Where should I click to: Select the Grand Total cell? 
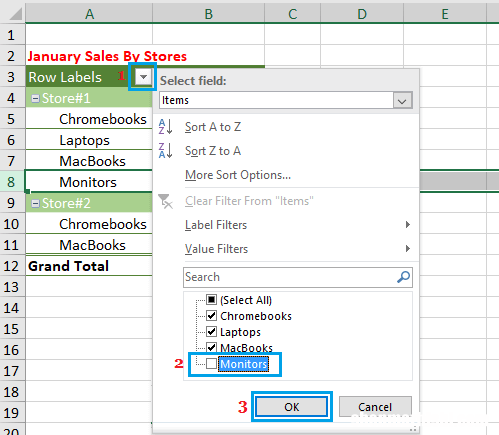89,266
